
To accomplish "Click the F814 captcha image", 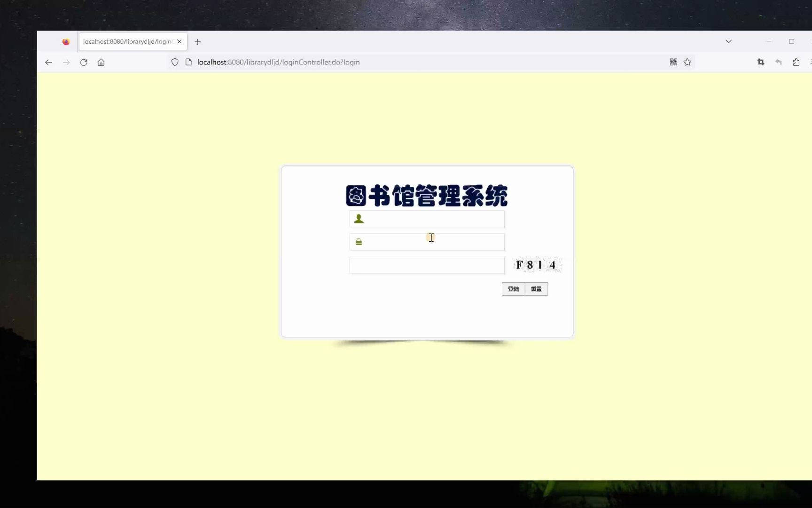I will click(x=536, y=264).
